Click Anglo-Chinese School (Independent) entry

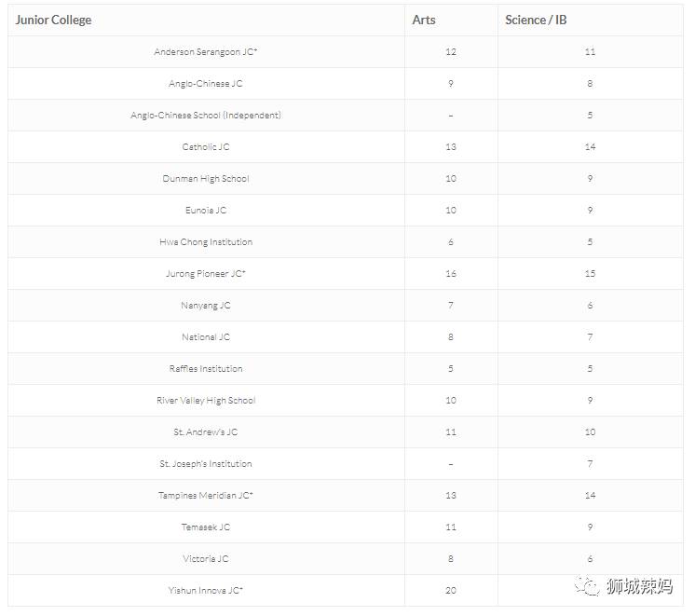(x=206, y=116)
